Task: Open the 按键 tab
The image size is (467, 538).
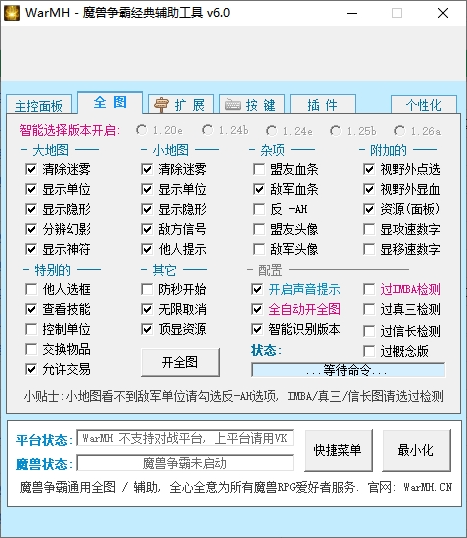Action: point(252,105)
